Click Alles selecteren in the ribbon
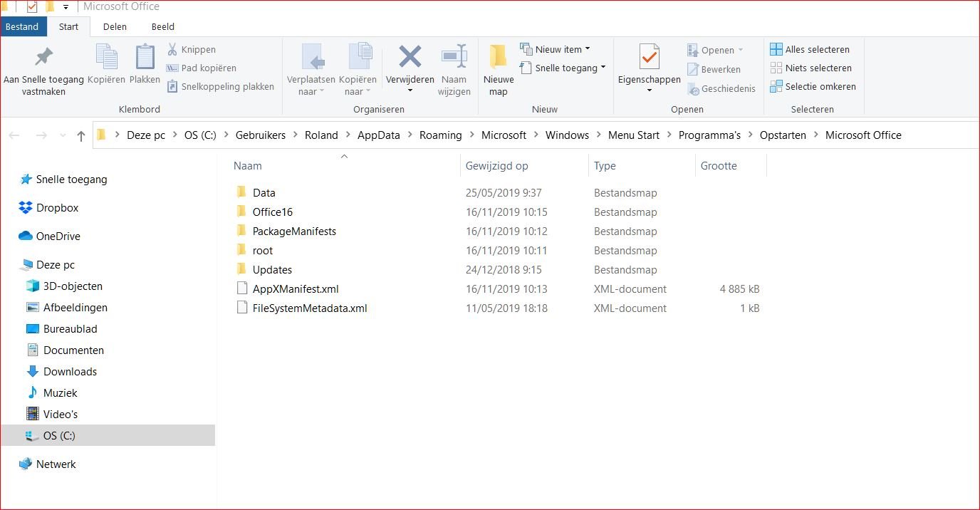The width and height of the screenshot is (980, 510). (817, 49)
